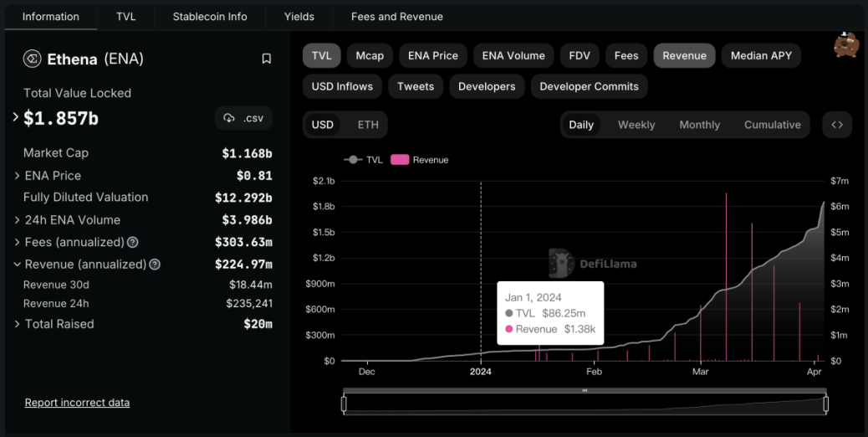This screenshot has height=437, width=868.
Task: Expand the 24h ENA Volume row
Action: pos(18,220)
